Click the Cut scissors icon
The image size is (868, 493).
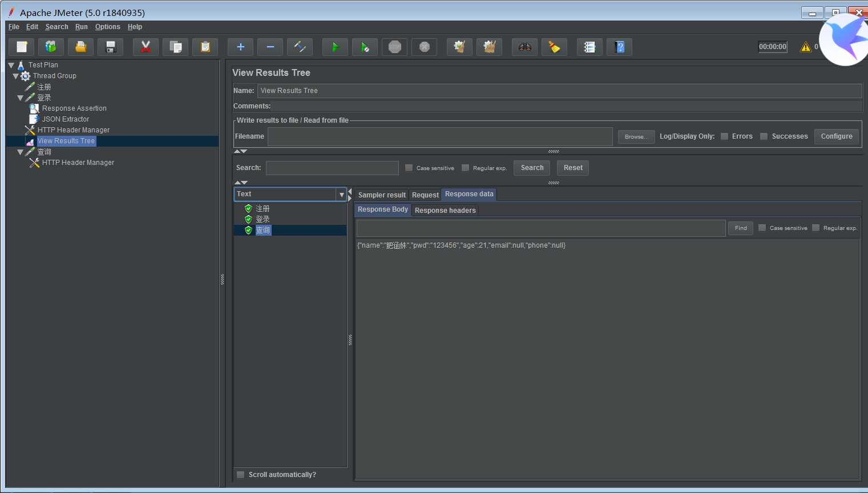click(146, 47)
